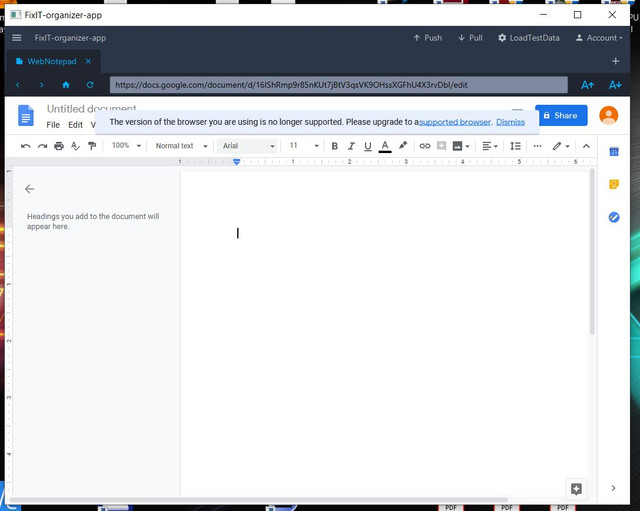640x511 pixels.
Task: Dismiss the unsupported browser notice
Action: point(510,122)
